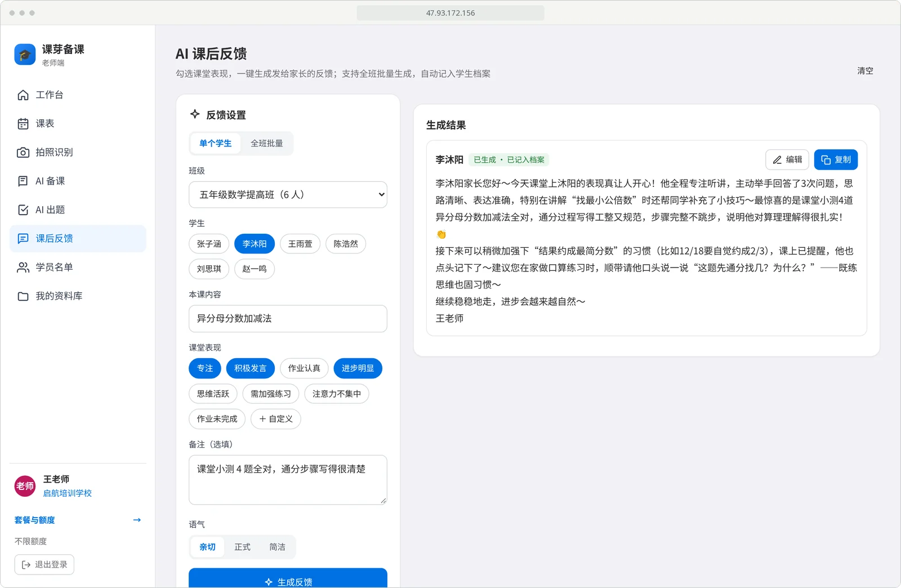Enable the 思维活跃 performance tag
Viewport: 901px width, 588px height.
click(213, 394)
